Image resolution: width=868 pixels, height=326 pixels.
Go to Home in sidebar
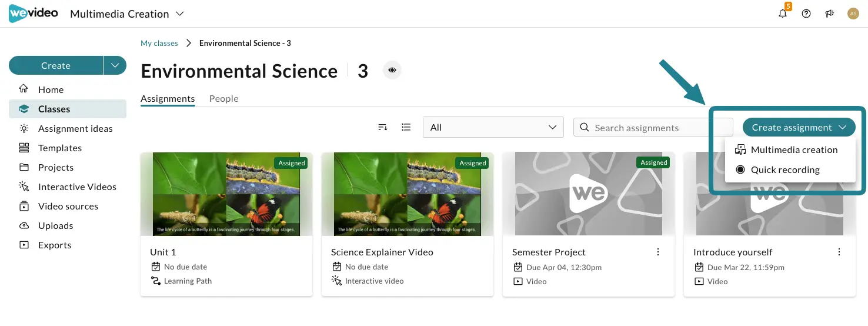tap(68, 89)
